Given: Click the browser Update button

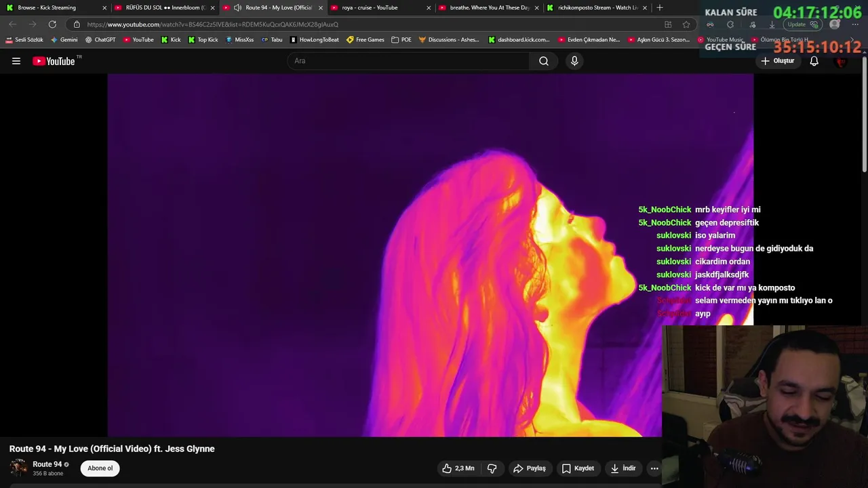Looking at the screenshot, I should (x=804, y=24).
